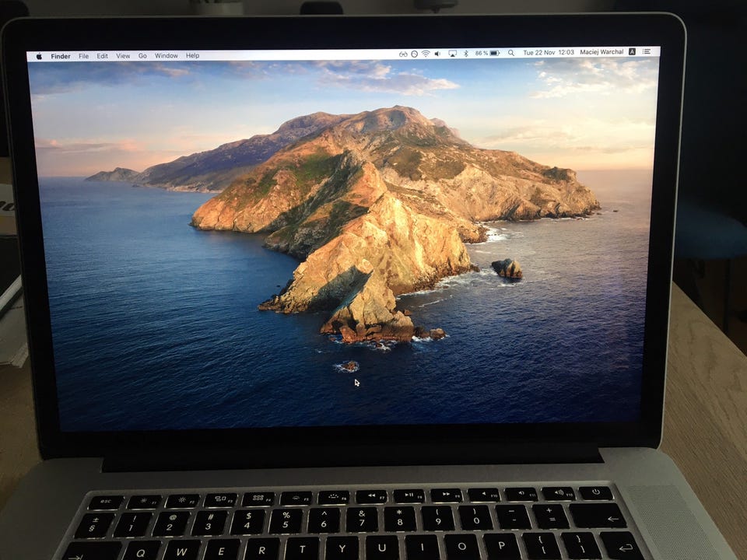
Task: Open the AirPlay display menu
Action: pos(453,54)
